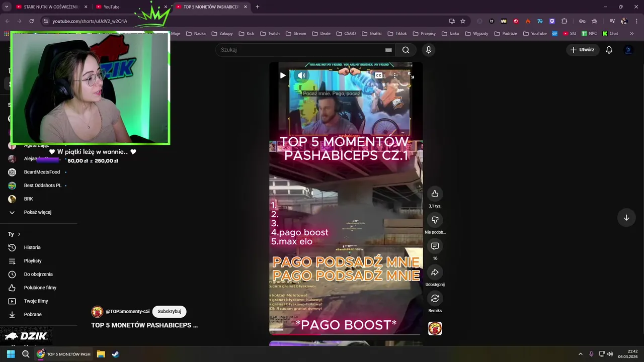Open Playlisty in the sidebar
Viewport: 644px width, 362px height.
pyautogui.click(x=33, y=261)
